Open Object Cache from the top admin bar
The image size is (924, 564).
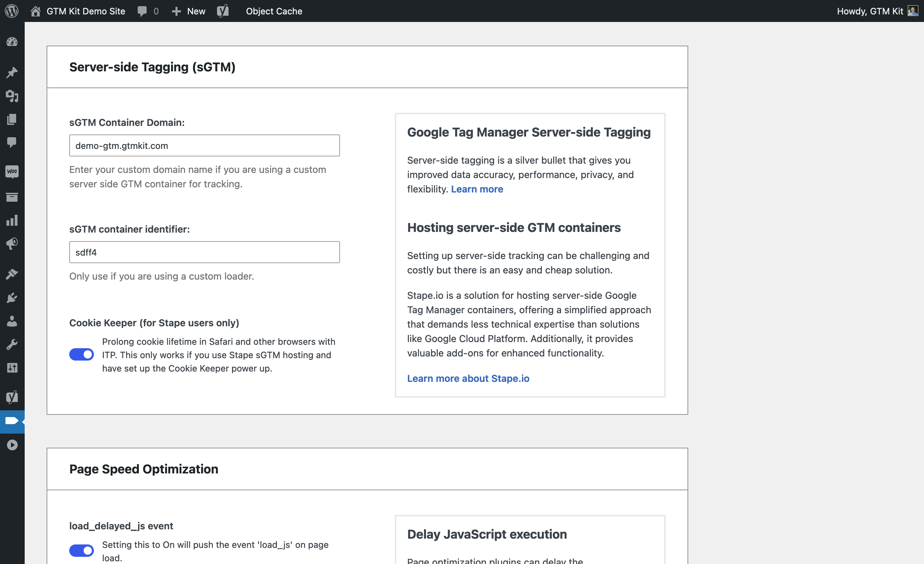pyautogui.click(x=274, y=11)
